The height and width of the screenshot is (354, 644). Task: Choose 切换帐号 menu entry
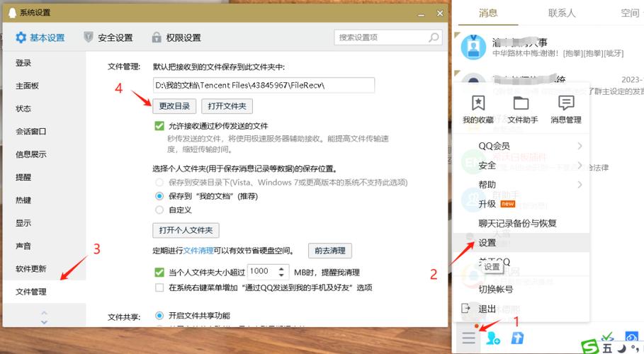coord(521,289)
